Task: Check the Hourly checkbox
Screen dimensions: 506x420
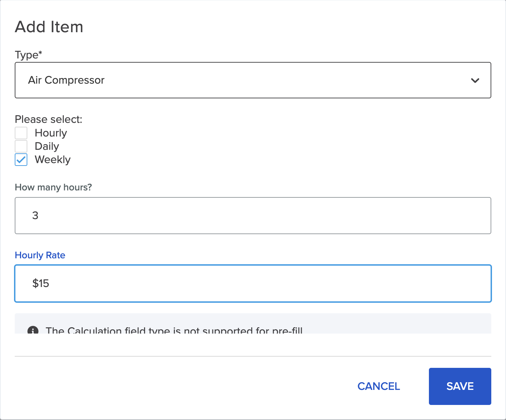Action: tap(21, 133)
